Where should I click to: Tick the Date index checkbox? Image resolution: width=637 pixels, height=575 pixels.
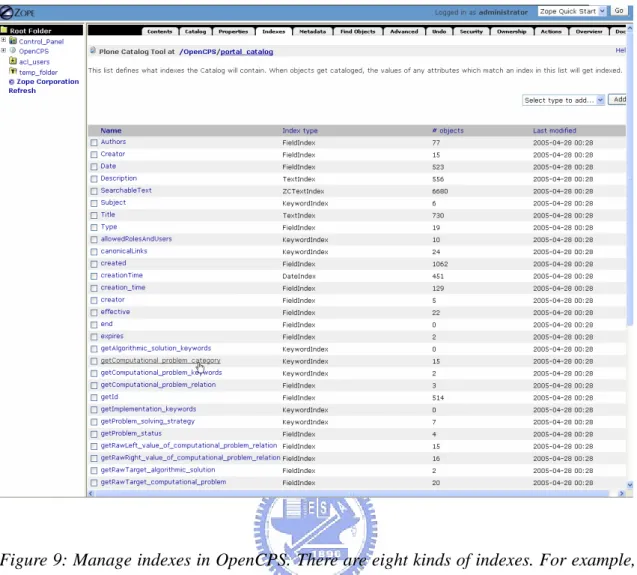(x=94, y=167)
